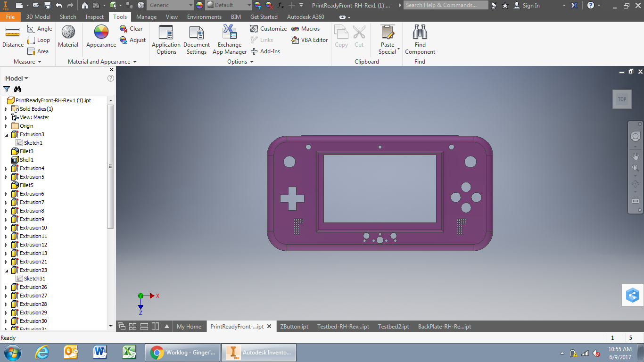Image resolution: width=644 pixels, height=362 pixels.
Task: Cascade windows using the bottom bar icon
Action: (x=122, y=326)
